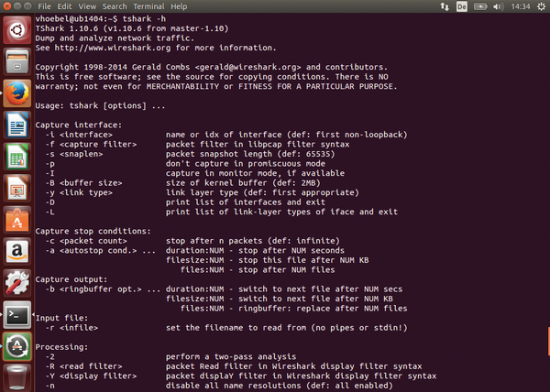Launch LibreOffice Writer
Viewport: 550px width, 392px height.
16,125
